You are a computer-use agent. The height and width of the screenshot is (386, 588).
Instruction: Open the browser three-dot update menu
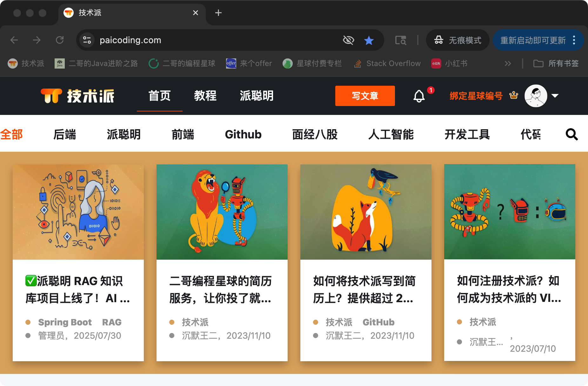point(574,40)
